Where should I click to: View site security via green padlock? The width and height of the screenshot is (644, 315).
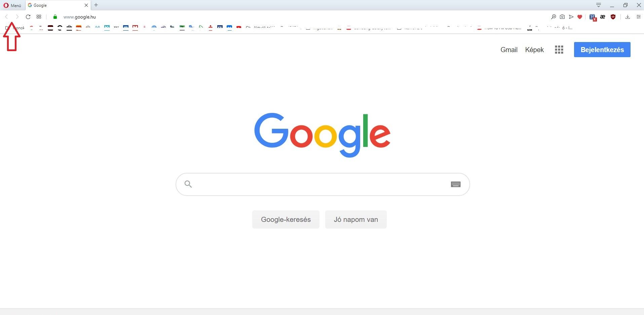55,17
